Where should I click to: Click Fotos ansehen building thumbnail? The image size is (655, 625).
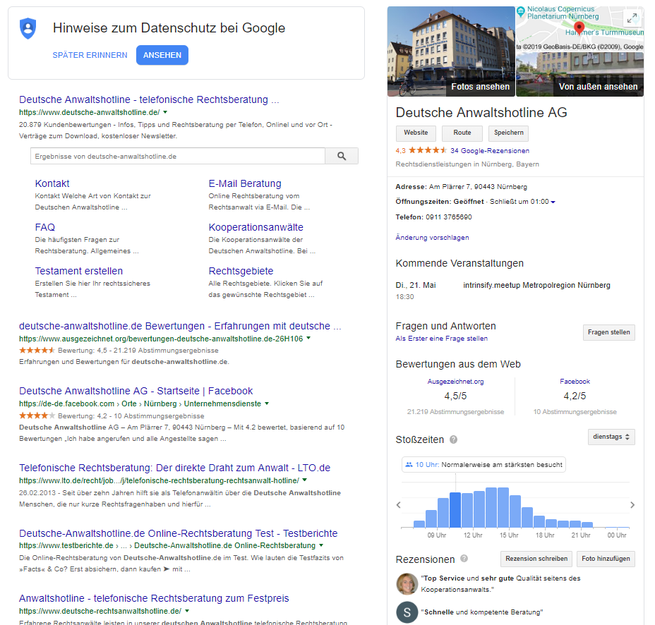[451, 51]
